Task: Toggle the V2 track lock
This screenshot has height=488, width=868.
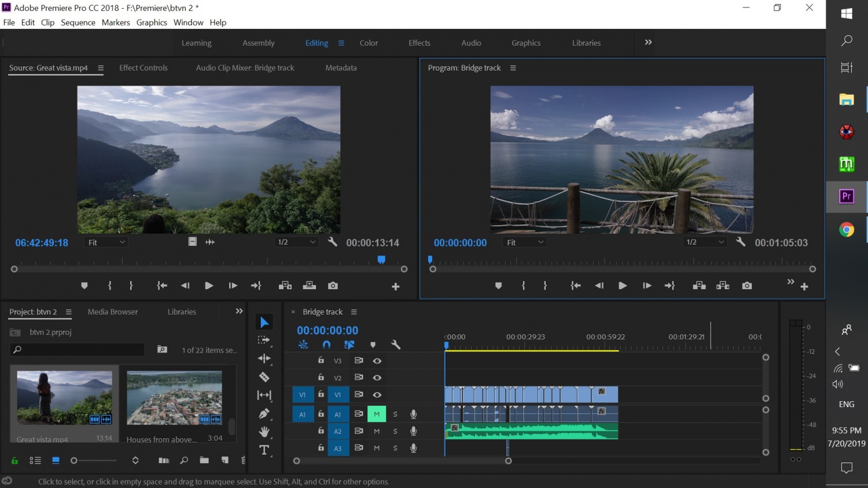Action: pos(321,378)
